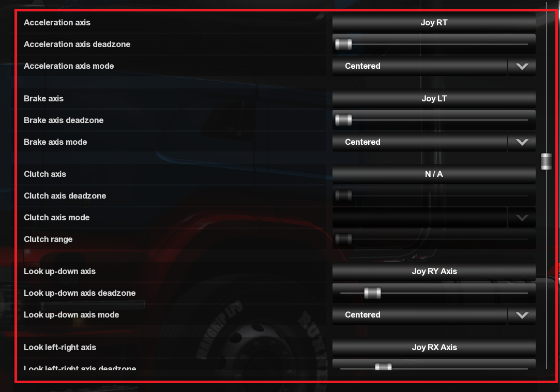Screen dimensions: 560x392
Task: Click the Clutch range slider handle
Action: tap(343, 239)
